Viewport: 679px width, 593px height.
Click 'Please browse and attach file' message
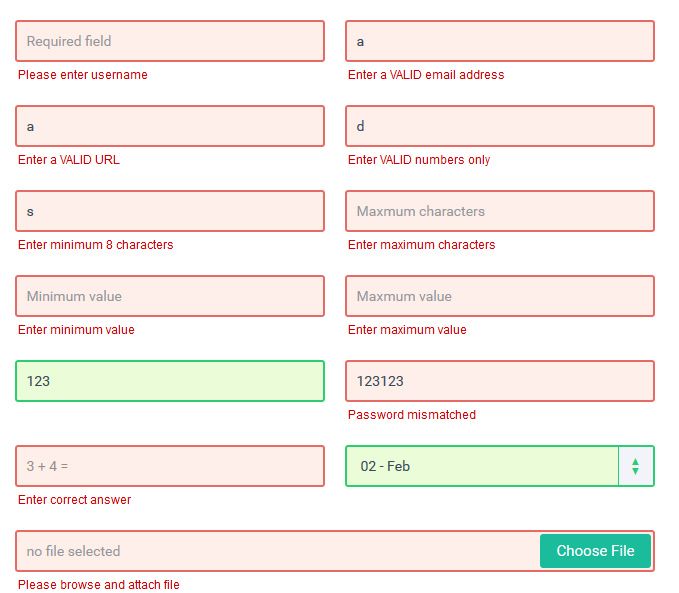99,585
